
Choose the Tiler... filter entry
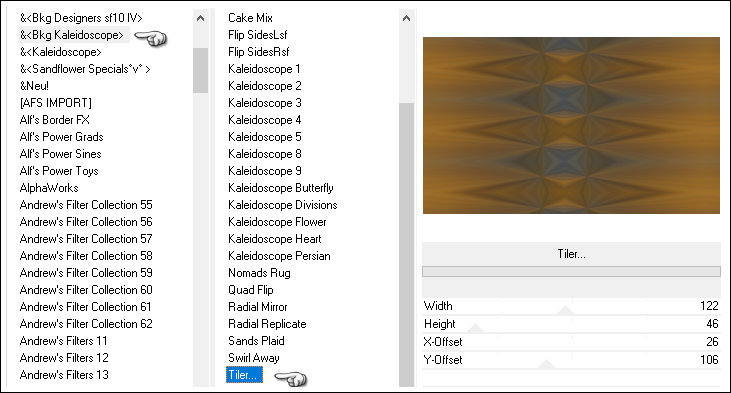click(x=244, y=375)
